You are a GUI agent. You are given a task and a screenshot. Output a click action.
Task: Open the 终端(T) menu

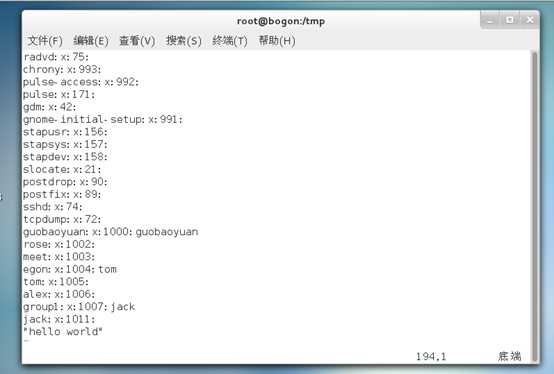coord(230,41)
